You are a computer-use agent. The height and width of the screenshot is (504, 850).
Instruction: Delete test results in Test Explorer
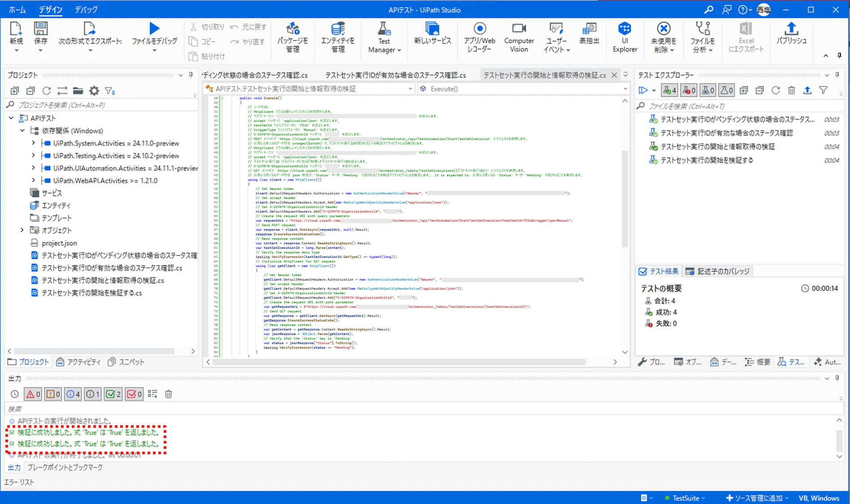coord(792,90)
